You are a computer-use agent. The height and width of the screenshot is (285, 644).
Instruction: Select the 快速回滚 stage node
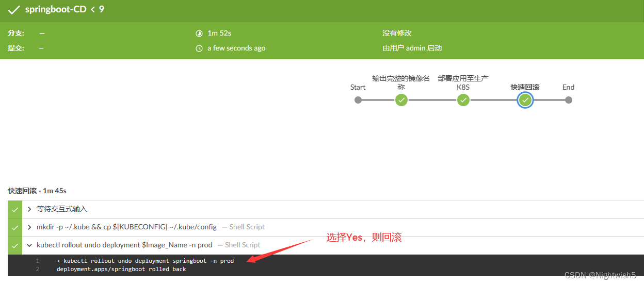pyautogui.click(x=525, y=100)
